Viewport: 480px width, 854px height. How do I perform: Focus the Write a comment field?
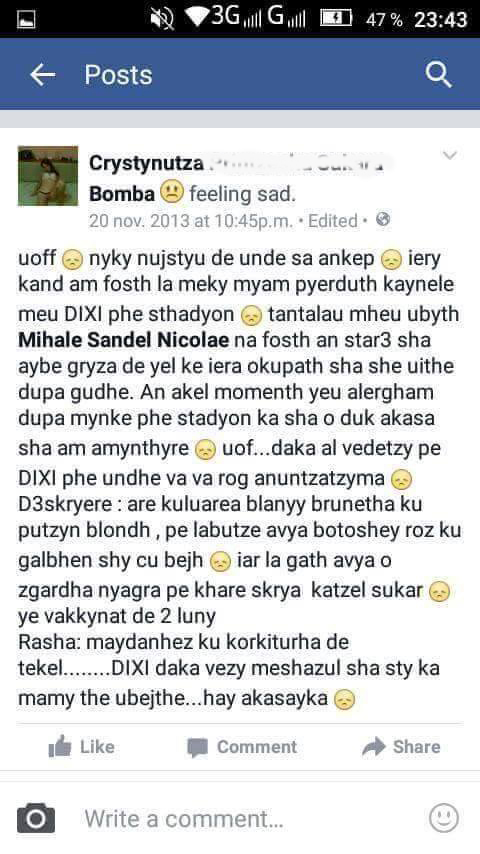(x=240, y=818)
